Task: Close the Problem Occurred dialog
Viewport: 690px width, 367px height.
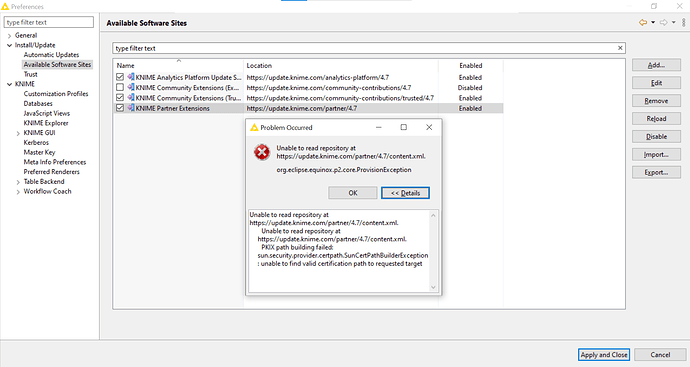Action: 429,127
